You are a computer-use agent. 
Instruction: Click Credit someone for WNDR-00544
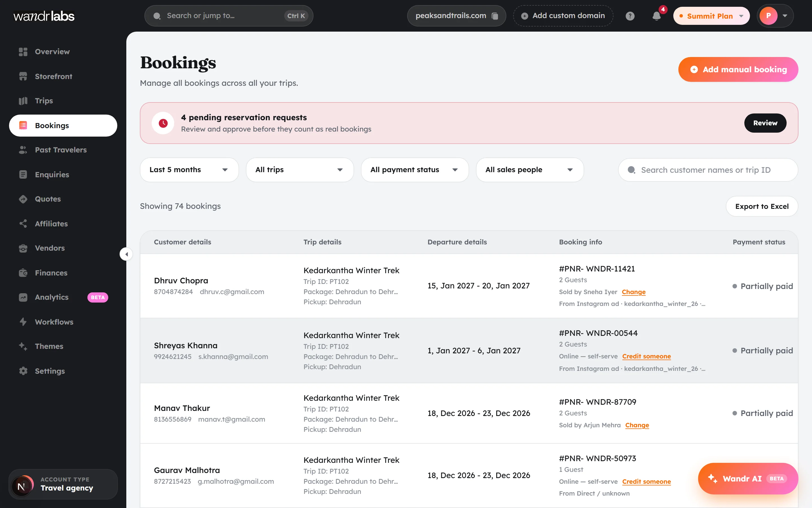tap(646, 356)
